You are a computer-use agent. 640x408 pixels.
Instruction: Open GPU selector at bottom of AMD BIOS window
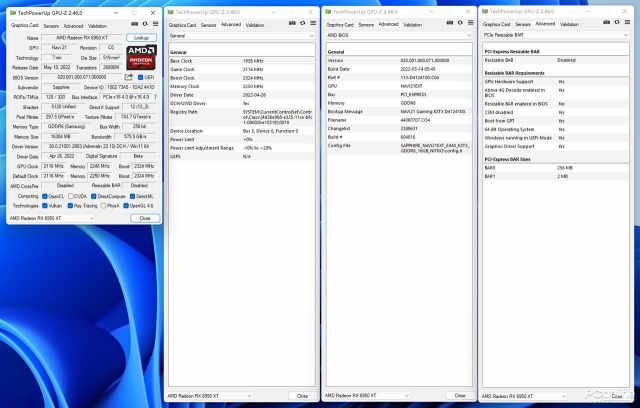click(367, 395)
